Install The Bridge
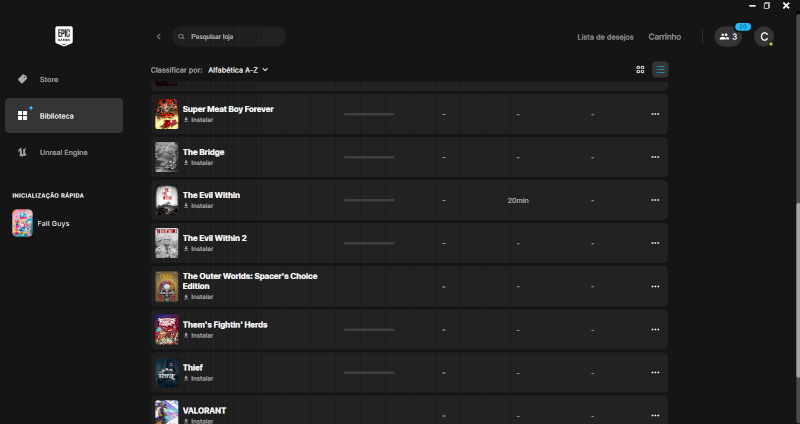This screenshot has width=800, height=424. coord(198,163)
